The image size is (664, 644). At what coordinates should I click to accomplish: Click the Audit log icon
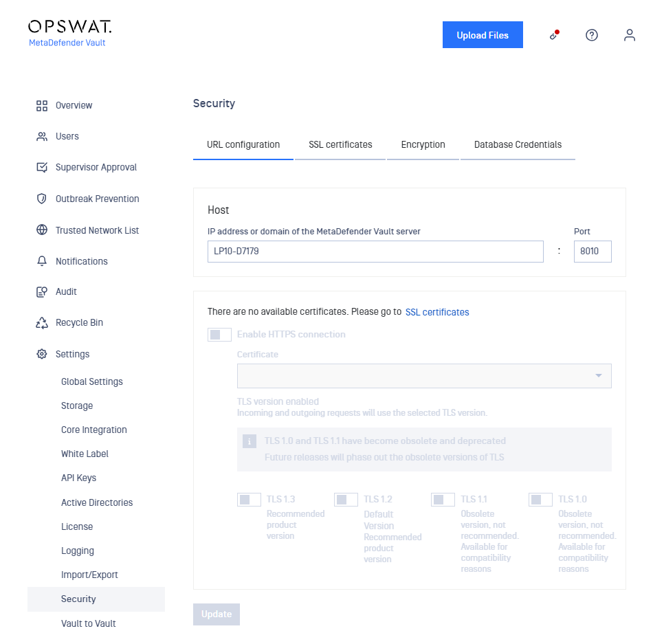coord(41,291)
